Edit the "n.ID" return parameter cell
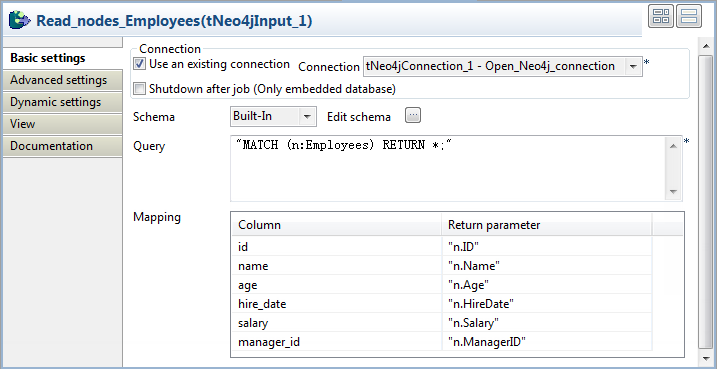Viewport: 717px width, 369px height. coord(547,247)
